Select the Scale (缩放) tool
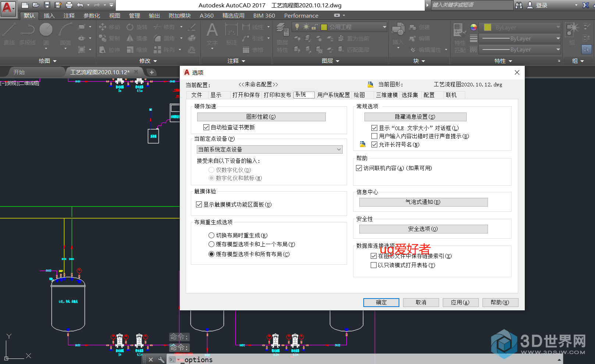The image size is (595, 364). pyautogui.click(x=137, y=50)
